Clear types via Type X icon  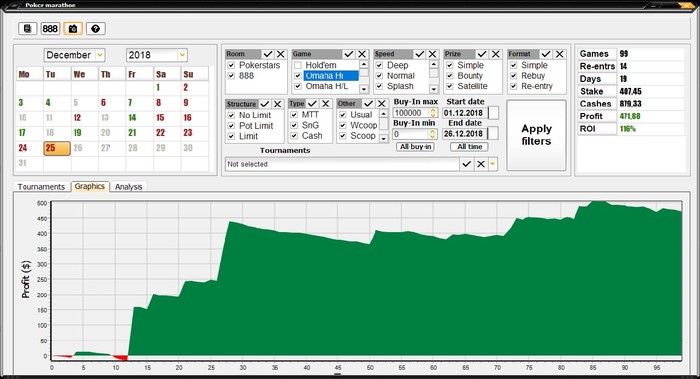[x=326, y=104]
